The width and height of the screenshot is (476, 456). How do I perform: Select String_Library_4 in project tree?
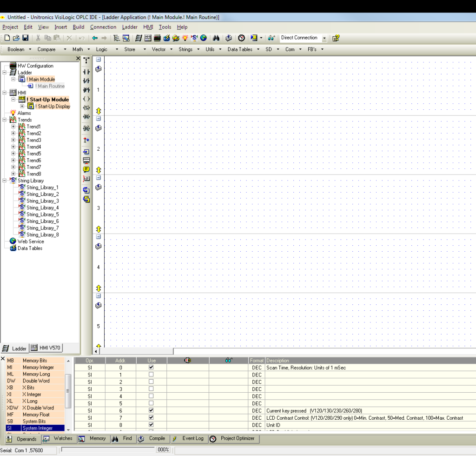tap(42, 208)
